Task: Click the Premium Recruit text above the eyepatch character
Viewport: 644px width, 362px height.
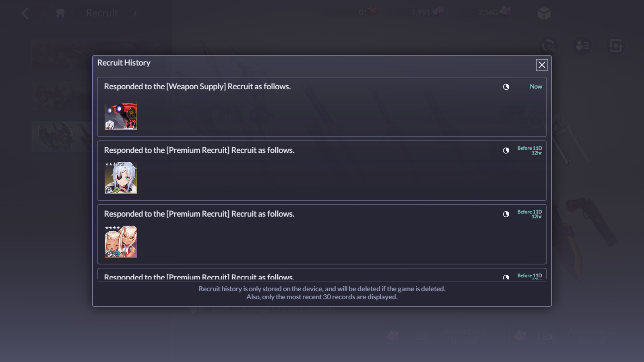Action: click(199, 150)
